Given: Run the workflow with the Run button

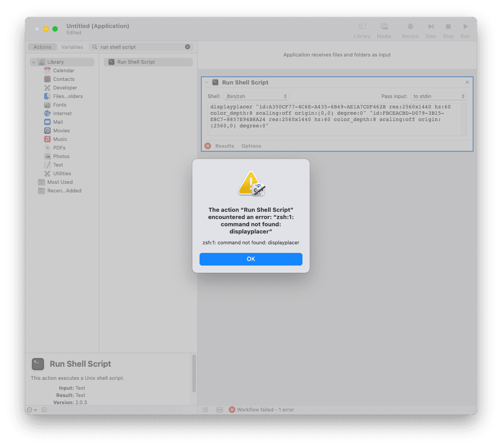Looking at the screenshot, I should [x=465, y=30].
